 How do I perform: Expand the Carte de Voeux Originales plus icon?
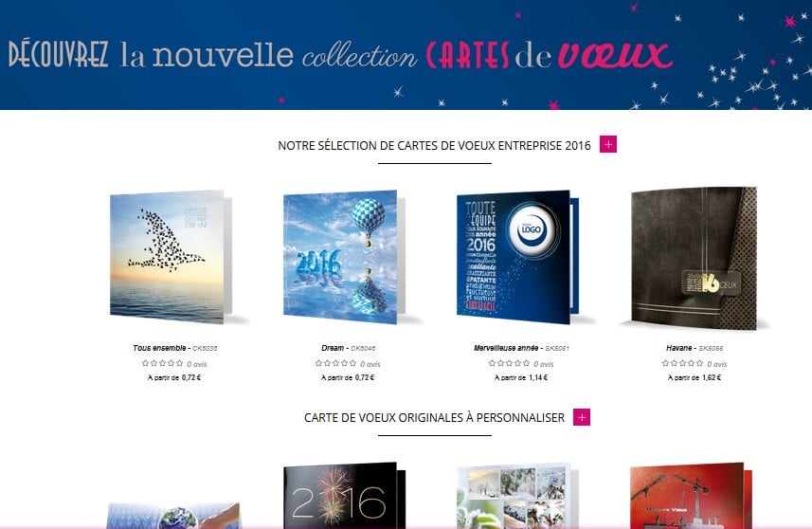[582, 416]
